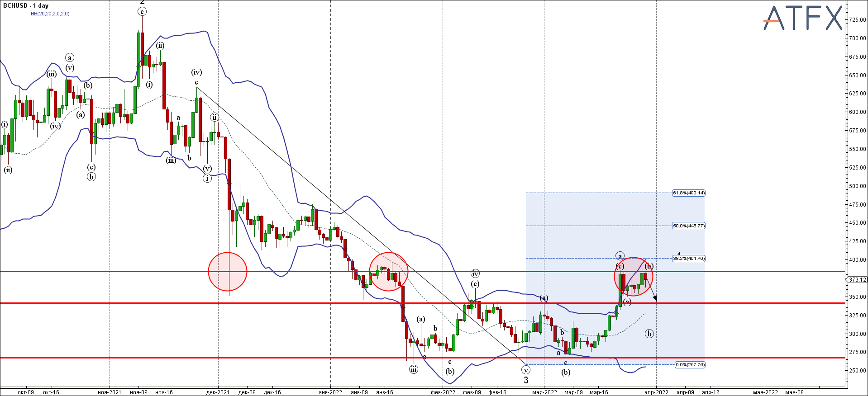Click the мая-09 date label

pyautogui.click(x=794, y=392)
